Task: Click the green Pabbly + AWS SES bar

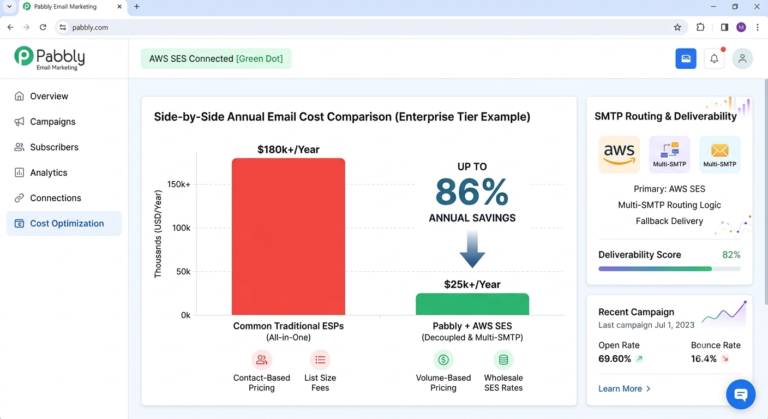Action: pos(472,304)
